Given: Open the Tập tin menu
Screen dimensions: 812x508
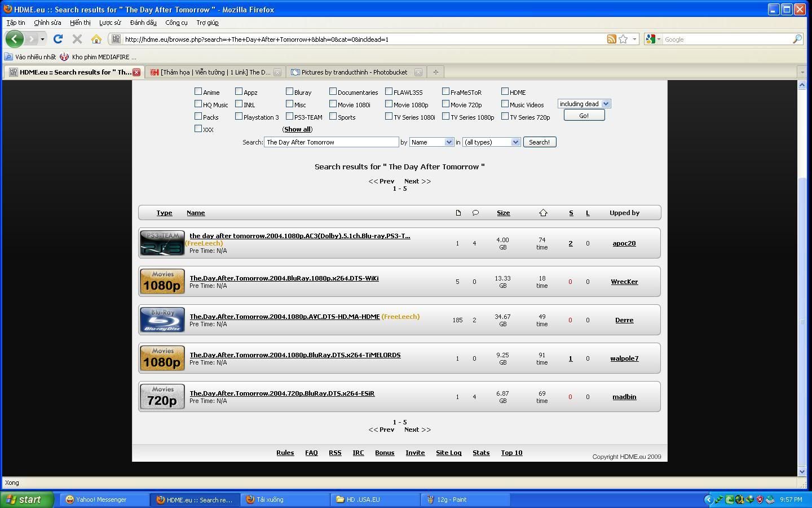Looking at the screenshot, I should [16, 23].
